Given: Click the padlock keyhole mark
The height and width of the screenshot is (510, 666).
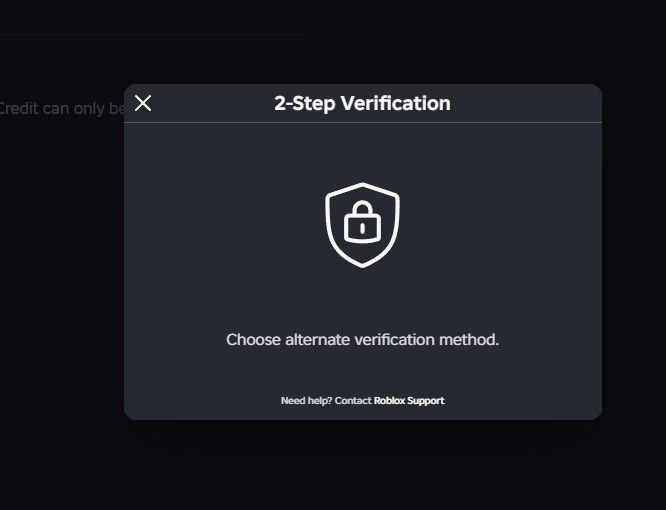Looking at the screenshot, I should [362, 228].
